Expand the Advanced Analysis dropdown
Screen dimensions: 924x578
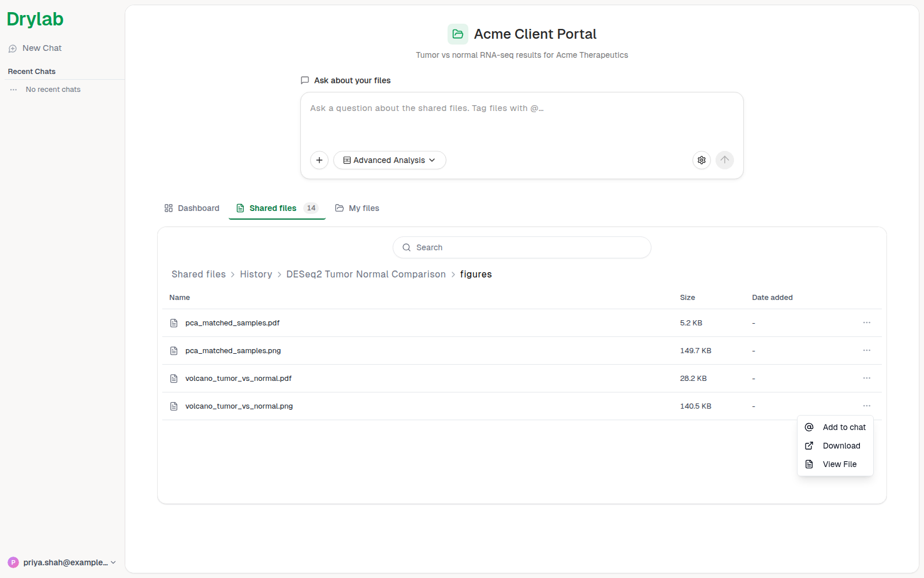390,160
